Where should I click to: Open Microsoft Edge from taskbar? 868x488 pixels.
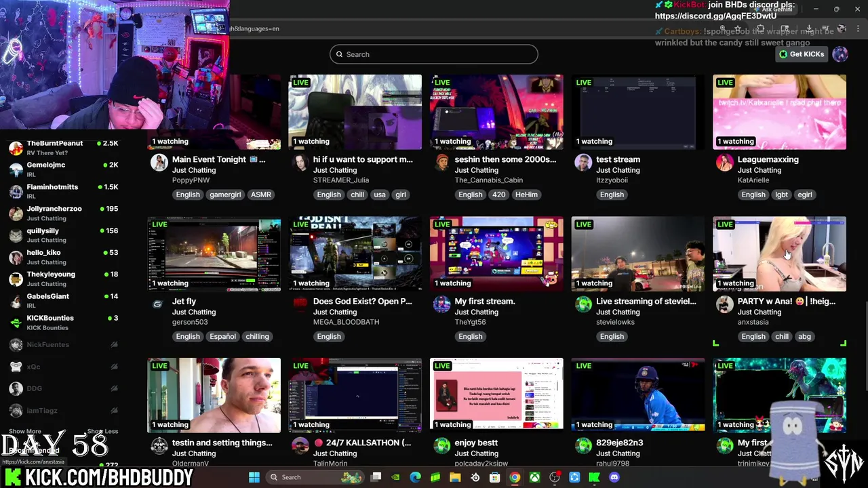tap(416, 477)
